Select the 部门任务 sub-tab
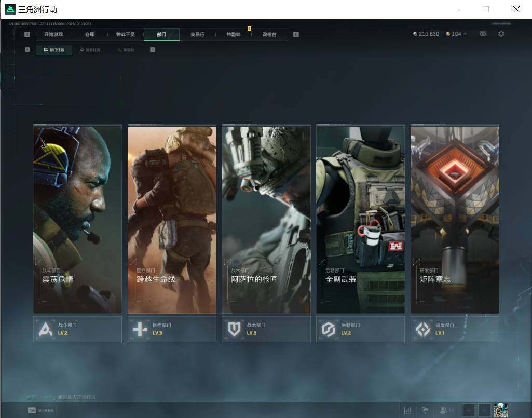Screen dimensions: 532x418 [x=54, y=50]
